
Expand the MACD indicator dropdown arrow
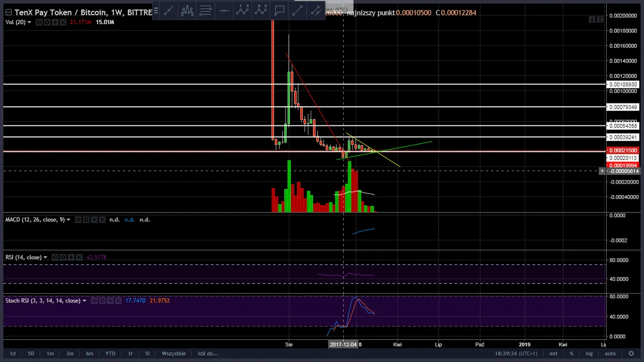[68, 220]
